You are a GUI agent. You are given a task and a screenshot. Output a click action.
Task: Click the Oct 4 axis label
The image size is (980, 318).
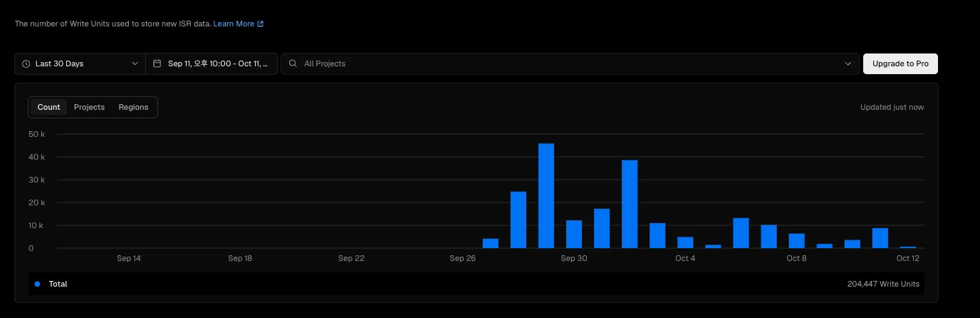[685, 258]
